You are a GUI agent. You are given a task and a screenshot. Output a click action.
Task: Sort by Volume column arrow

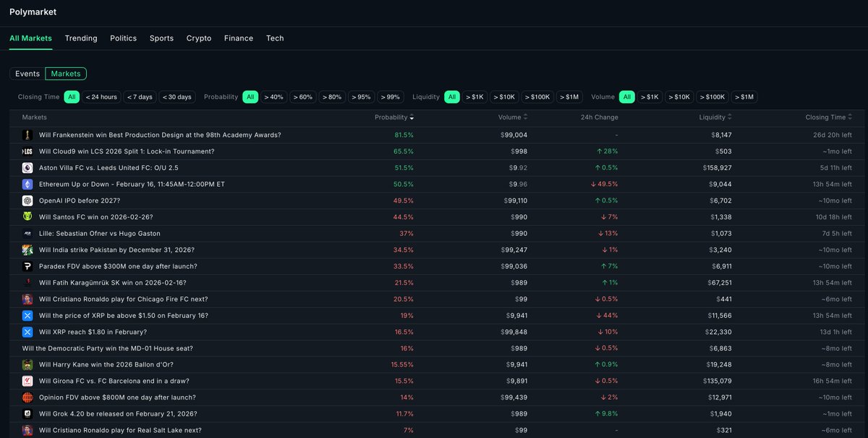coord(526,117)
